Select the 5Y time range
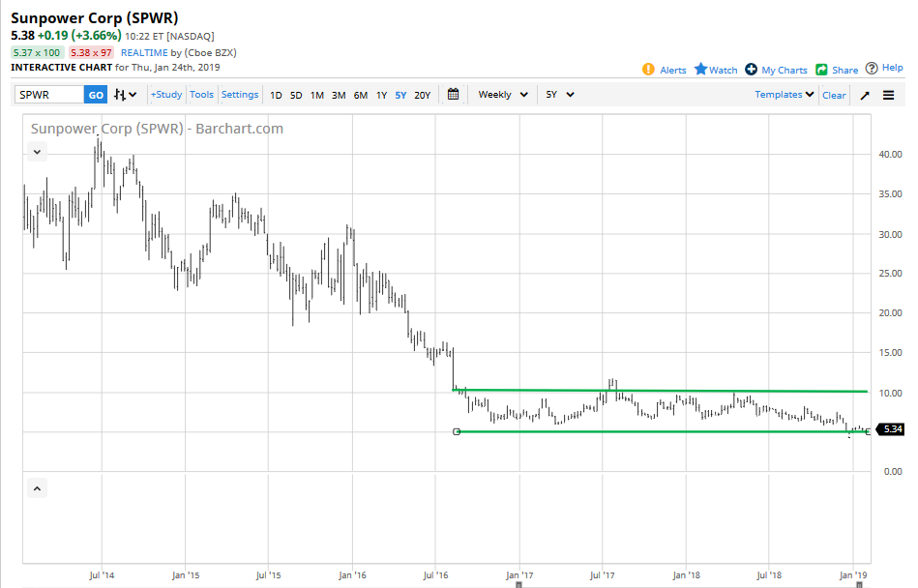The image size is (918, 588). (x=400, y=96)
